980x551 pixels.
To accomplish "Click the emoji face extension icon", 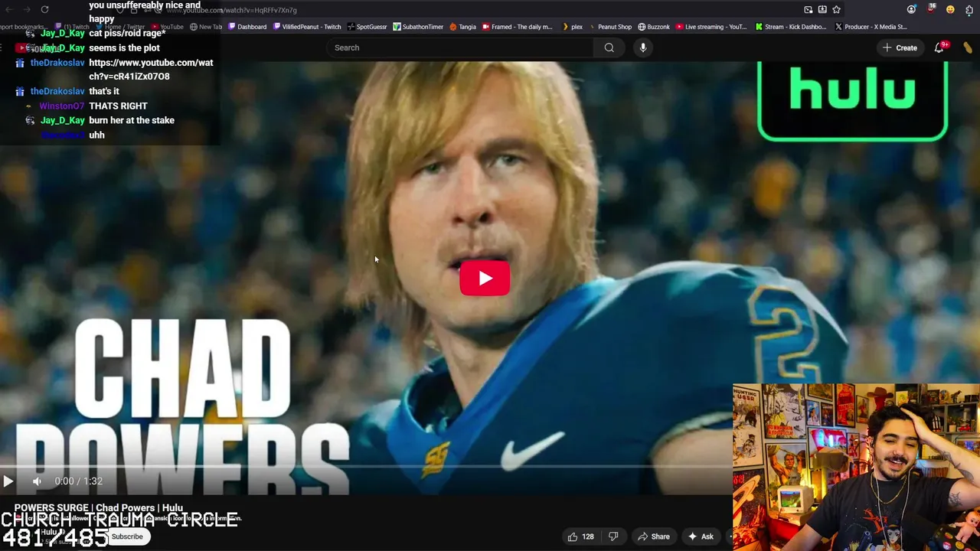I will (950, 10).
